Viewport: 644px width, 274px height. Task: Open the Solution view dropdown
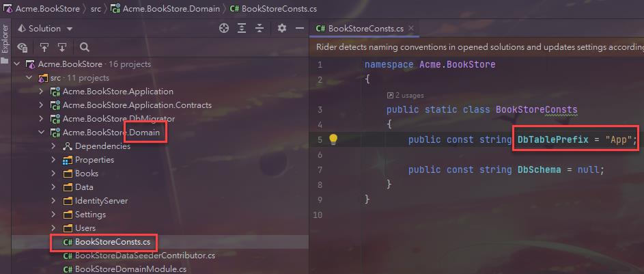click(x=70, y=29)
